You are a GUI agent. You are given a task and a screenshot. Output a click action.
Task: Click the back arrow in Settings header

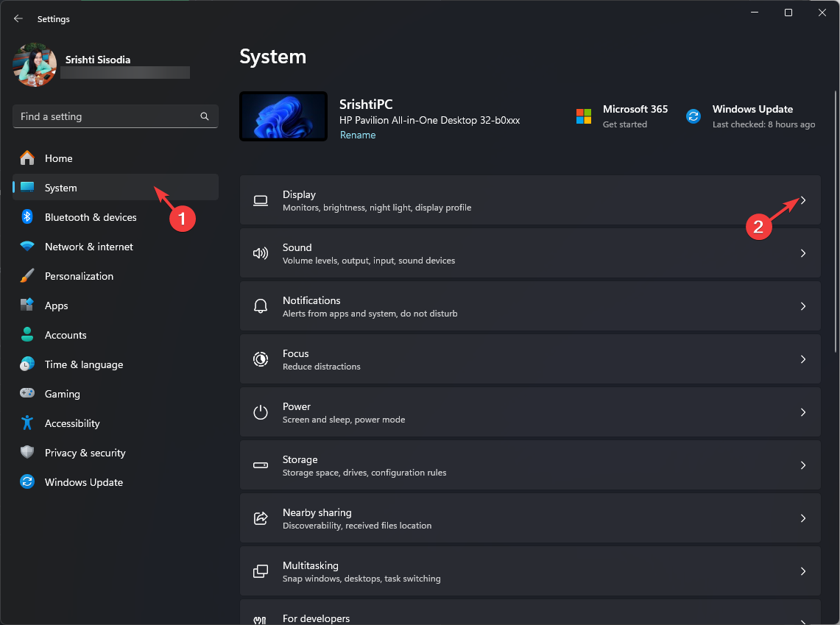click(x=18, y=18)
